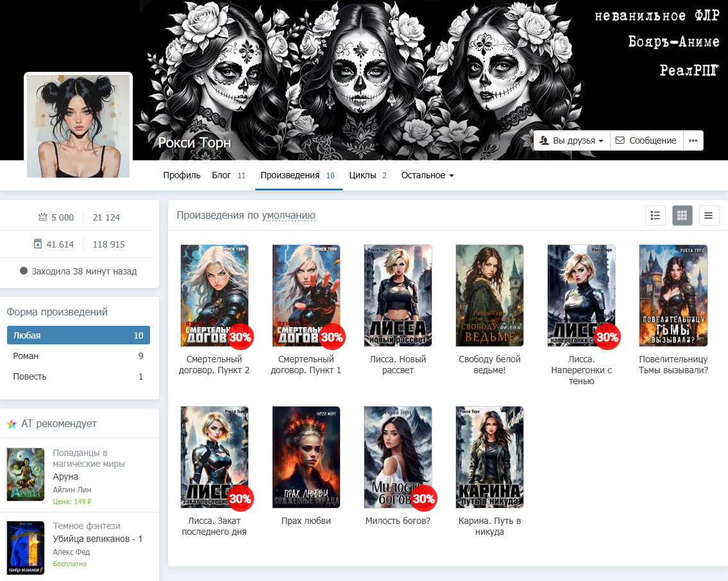Click the 30% badge on Смертельный договор. Пункт 2

[x=240, y=337]
